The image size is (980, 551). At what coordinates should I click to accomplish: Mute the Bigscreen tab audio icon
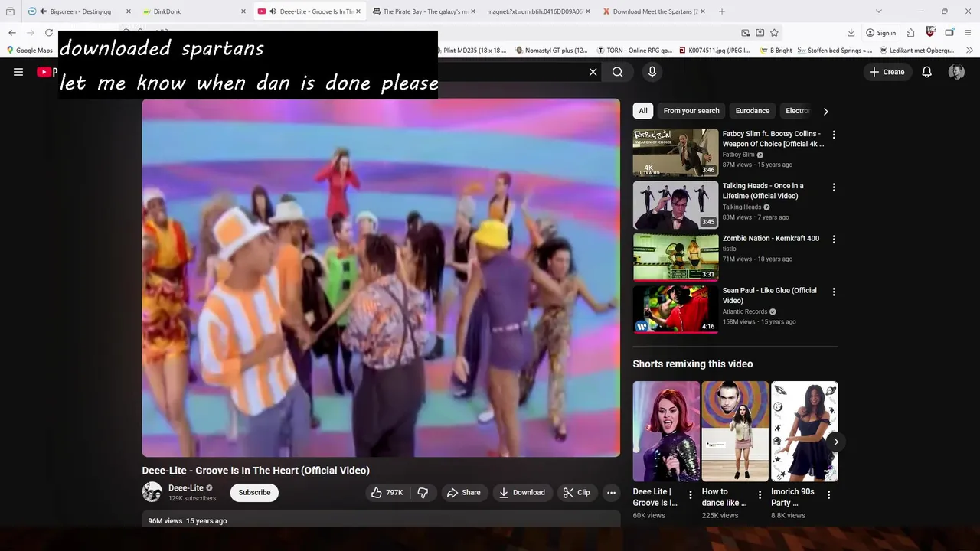(x=43, y=11)
